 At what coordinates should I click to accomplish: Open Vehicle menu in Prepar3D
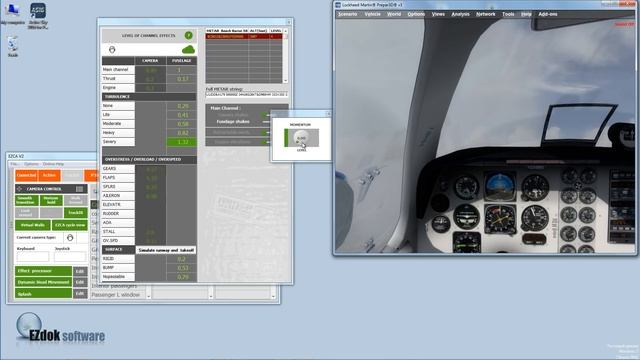click(372, 14)
